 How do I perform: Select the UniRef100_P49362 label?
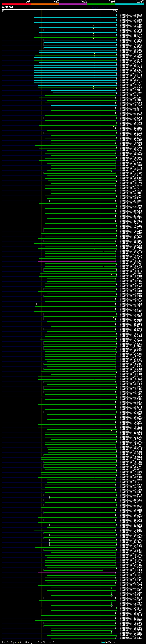pos(131,45)
